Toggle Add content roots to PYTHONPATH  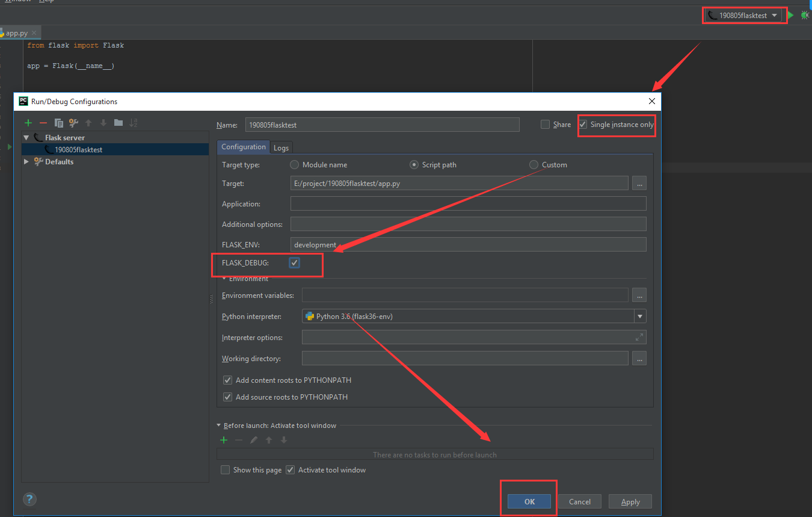click(227, 380)
